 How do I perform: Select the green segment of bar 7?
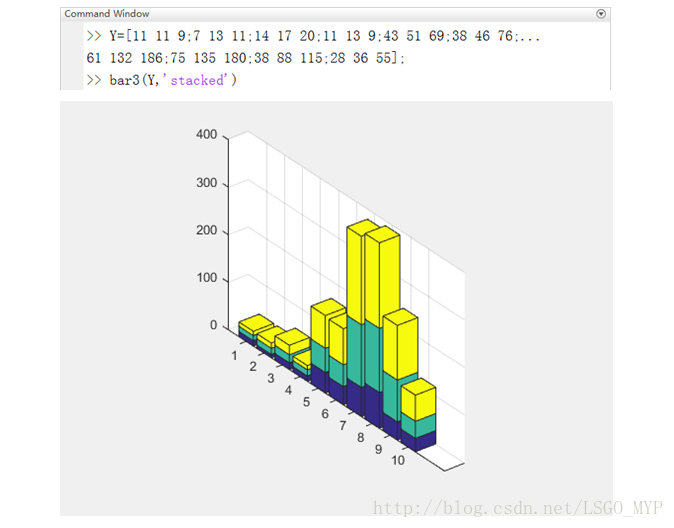pos(355,353)
